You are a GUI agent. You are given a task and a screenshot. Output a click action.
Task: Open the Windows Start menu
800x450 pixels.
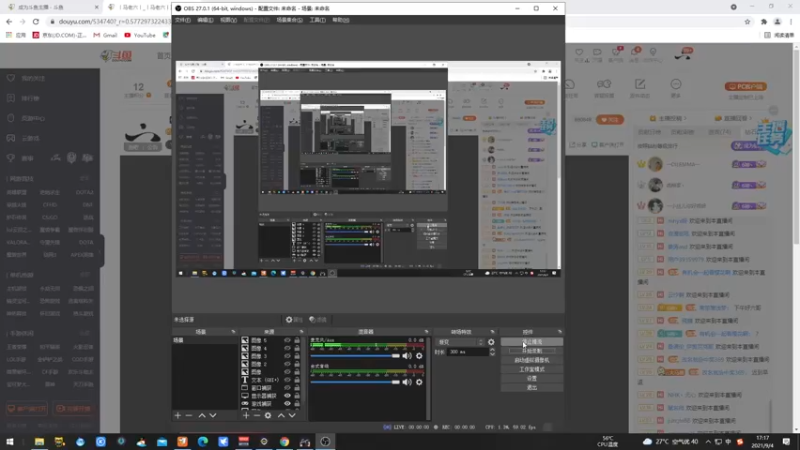10,442
